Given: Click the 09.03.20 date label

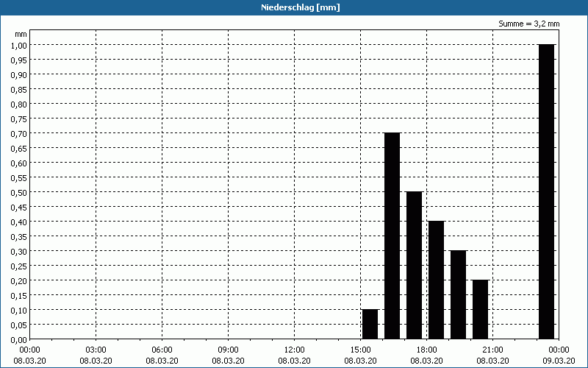Looking at the screenshot, I should pos(559,361).
